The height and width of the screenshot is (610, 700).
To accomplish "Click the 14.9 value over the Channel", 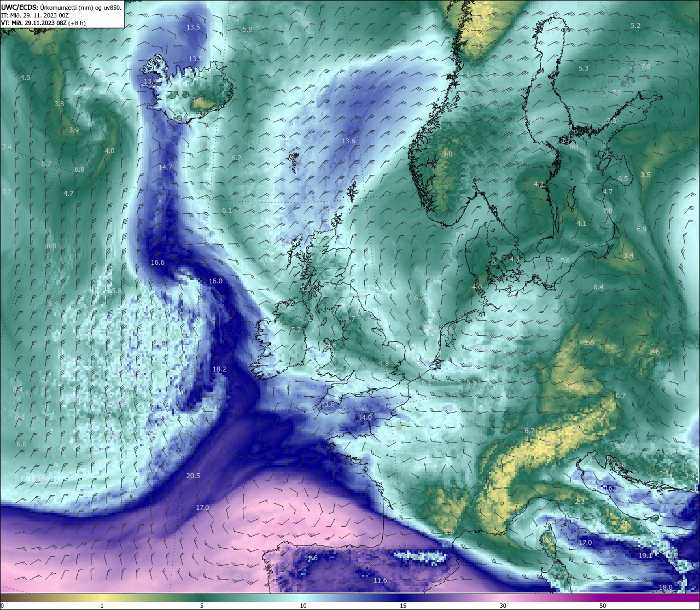I will click(365, 417).
